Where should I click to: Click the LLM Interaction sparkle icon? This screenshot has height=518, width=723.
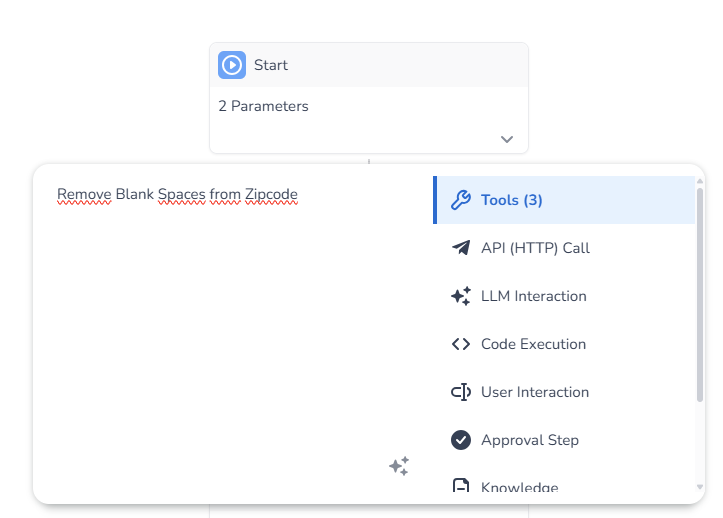460,296
